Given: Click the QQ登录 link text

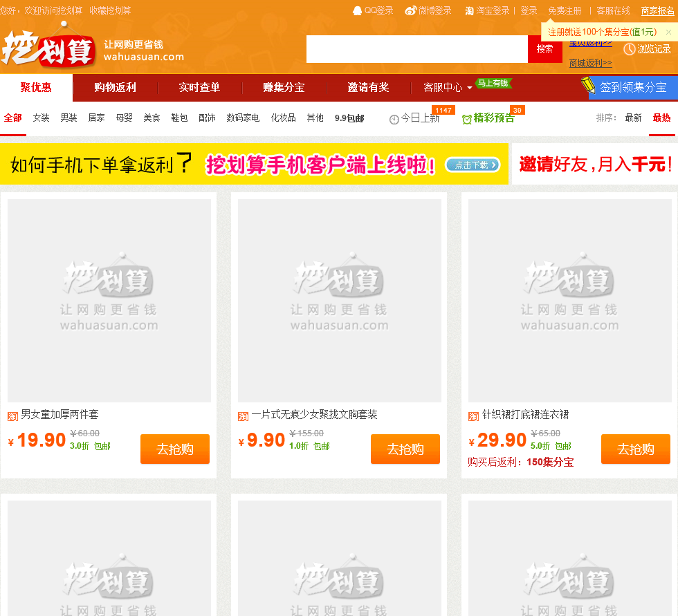Looking at the screenshot, I should [x=379, y=10].
